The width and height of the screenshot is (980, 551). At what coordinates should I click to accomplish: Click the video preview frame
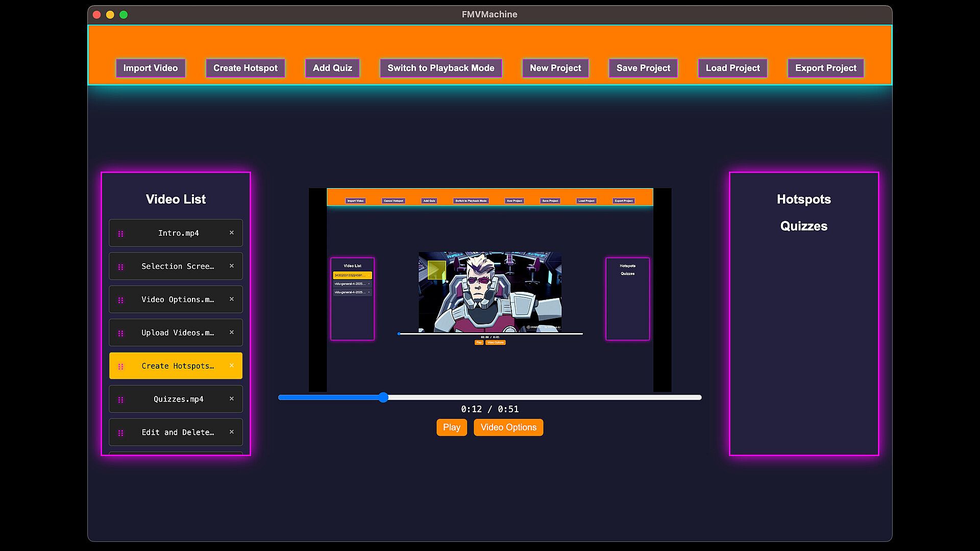[x=490, y=290]
